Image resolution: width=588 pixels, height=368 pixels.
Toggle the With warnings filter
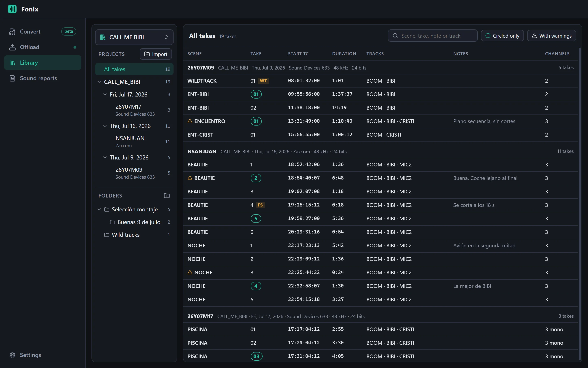(551, 36)
